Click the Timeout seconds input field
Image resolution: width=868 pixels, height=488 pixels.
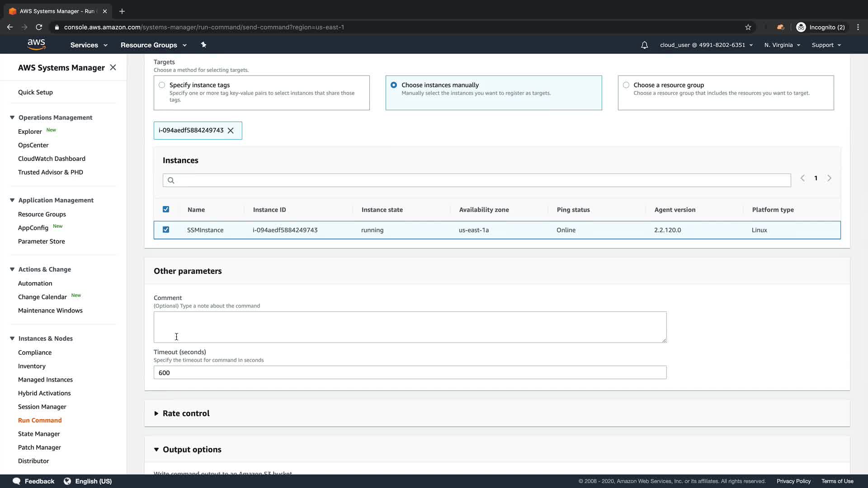410,373
